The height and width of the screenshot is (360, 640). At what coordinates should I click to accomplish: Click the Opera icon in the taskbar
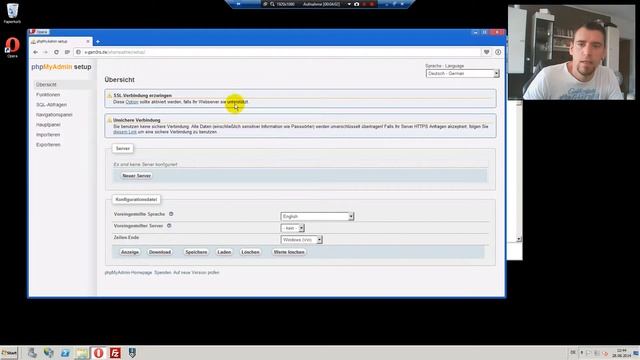point(98,353)
